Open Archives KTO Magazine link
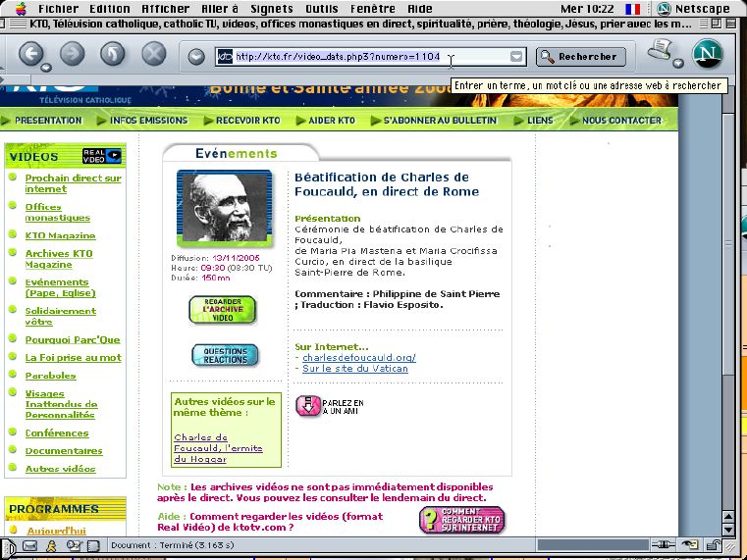 59,259
